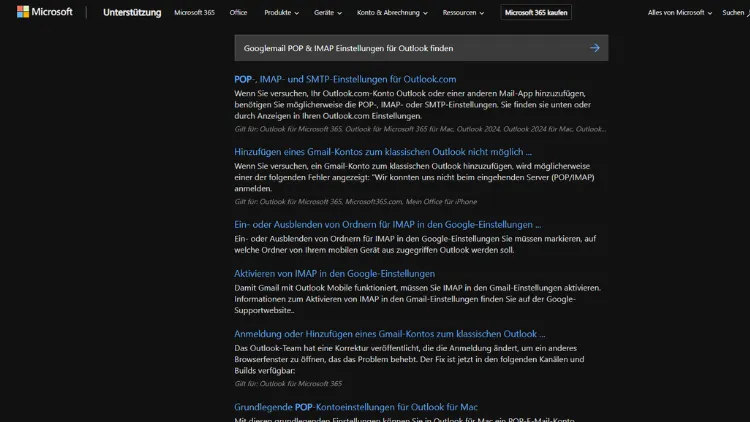Image resolution: width=750 pixels, height=422 pixels.
Task: Submit search with the arrow icon
Action: [x=595, y=48]
